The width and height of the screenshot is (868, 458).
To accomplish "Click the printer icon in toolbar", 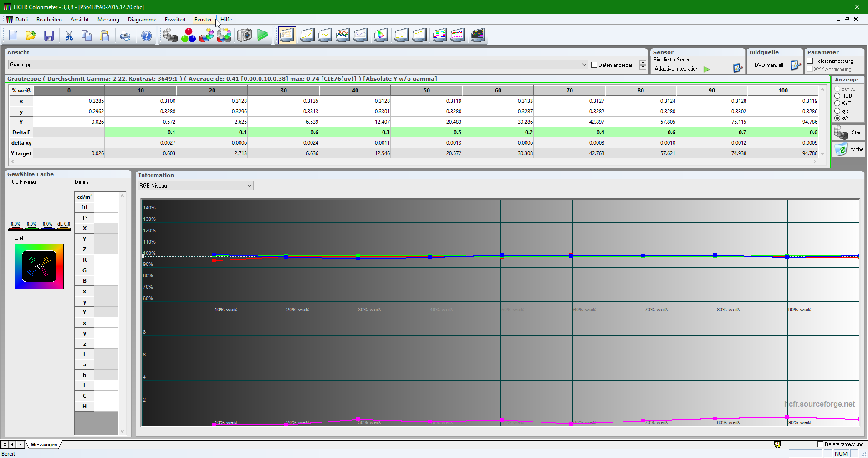I will click(x=125, y=36).
